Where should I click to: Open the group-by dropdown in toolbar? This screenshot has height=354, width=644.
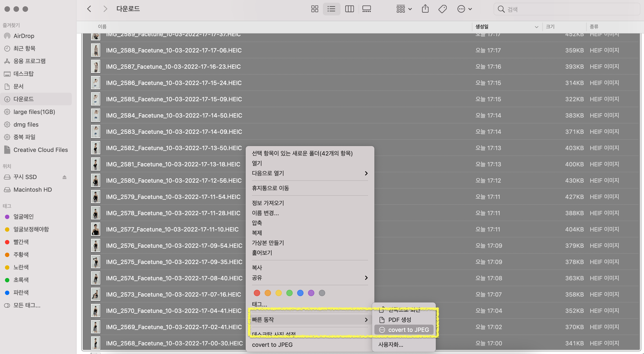[x=404, y=9]
